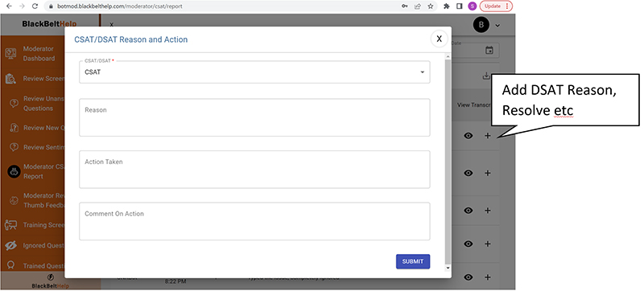Toggle the browser side panel icon

[459, 6]
